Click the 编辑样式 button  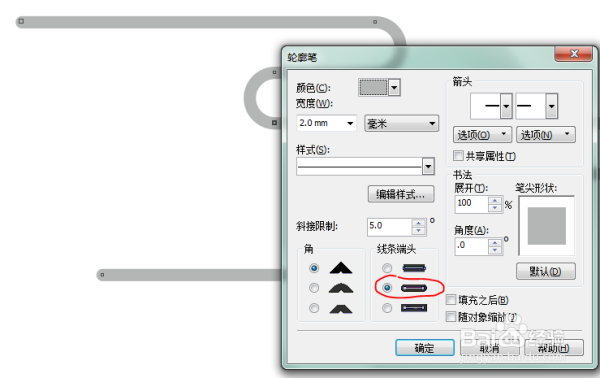(x=401, y=194)
